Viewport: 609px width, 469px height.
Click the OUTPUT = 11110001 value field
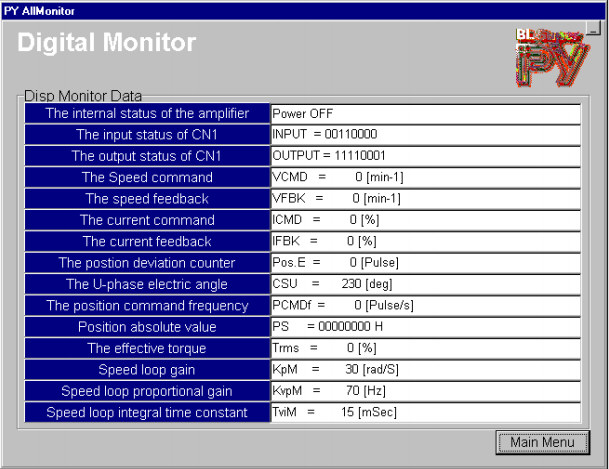point(425,156)
